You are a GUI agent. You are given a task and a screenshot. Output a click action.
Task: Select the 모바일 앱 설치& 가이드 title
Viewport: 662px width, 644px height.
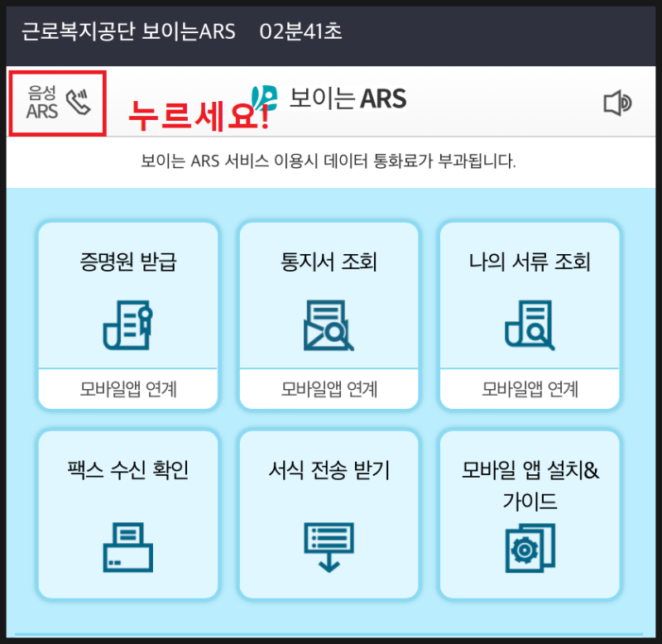coord(530,485)
